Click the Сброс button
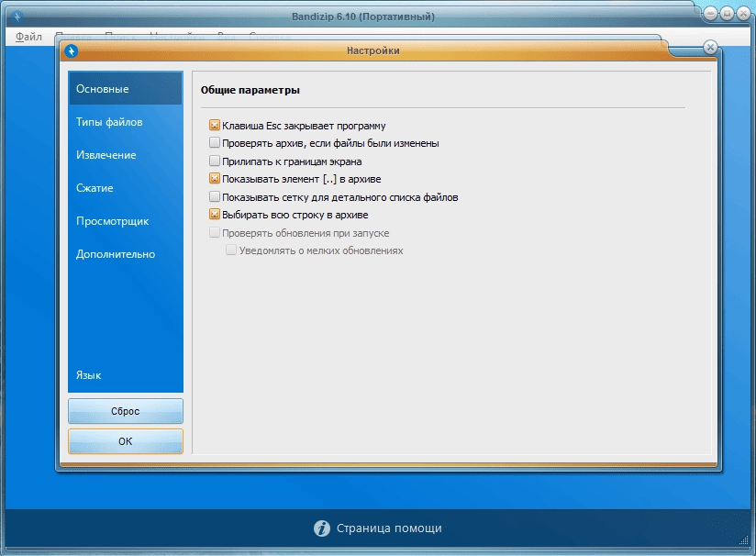 (126, 411)
